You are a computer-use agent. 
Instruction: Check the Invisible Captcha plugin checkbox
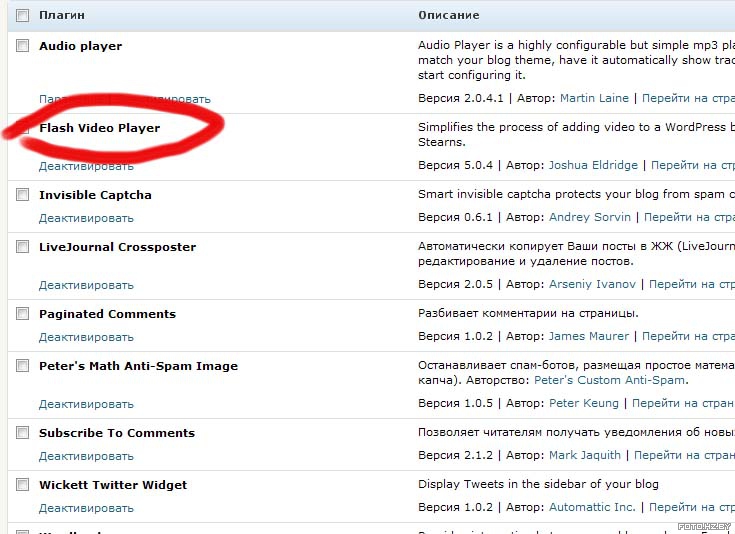coord(22,195)
